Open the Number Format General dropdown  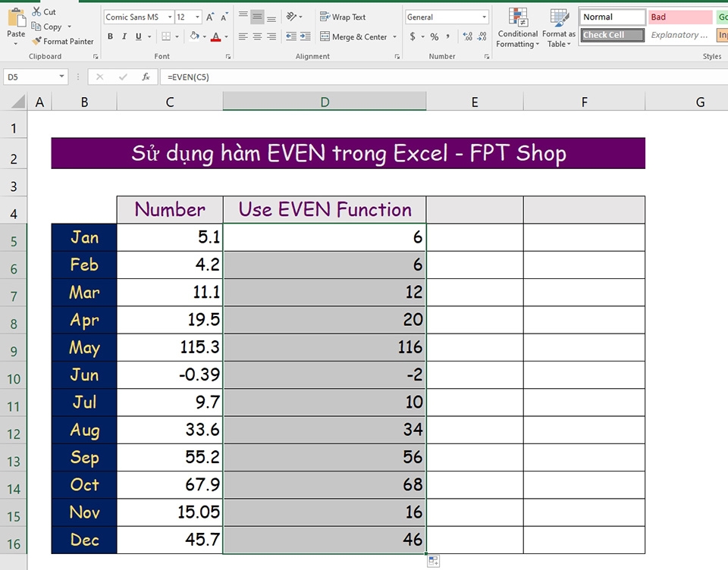tap(485, 17)
